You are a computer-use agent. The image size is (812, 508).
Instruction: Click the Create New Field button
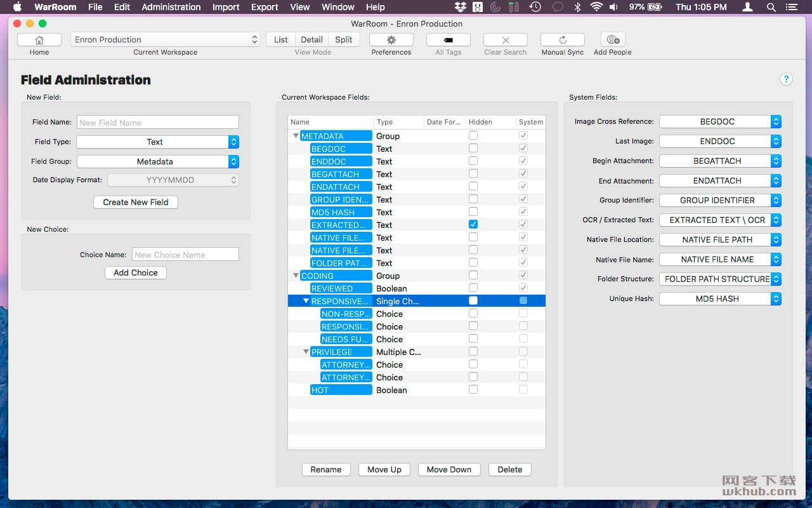pyautogui.click(x=136, y=202)
